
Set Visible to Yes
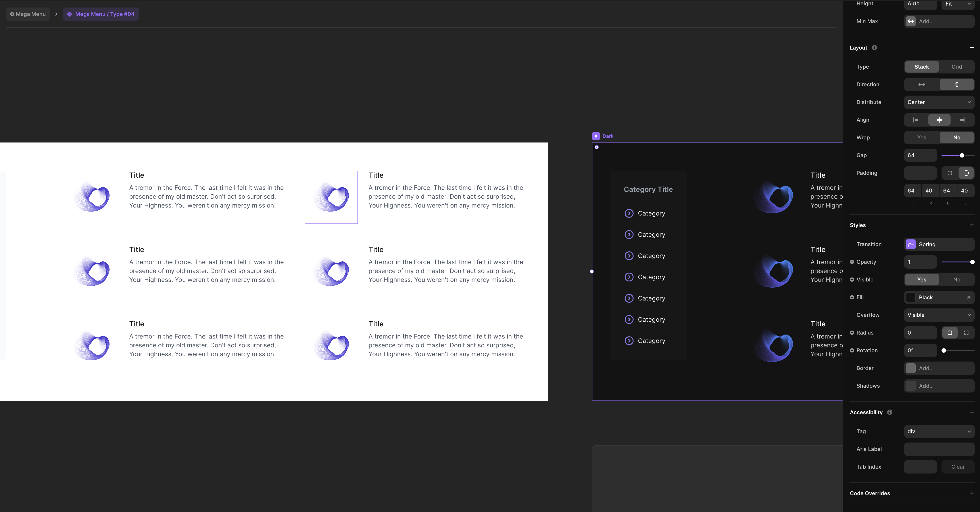(x=921, y=280)
